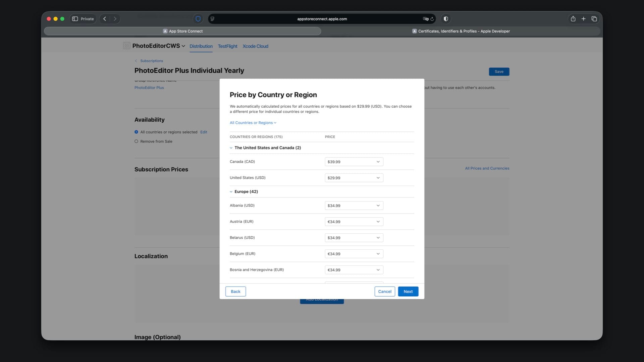Viewport: 644px width, 362px height.
Task: Open a new tab with the plus icon
Action: [583, 19]
